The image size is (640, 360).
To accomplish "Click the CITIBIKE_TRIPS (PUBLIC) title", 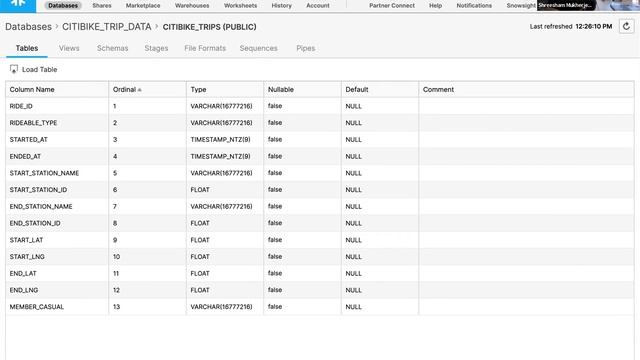I will tap(209, 27).
